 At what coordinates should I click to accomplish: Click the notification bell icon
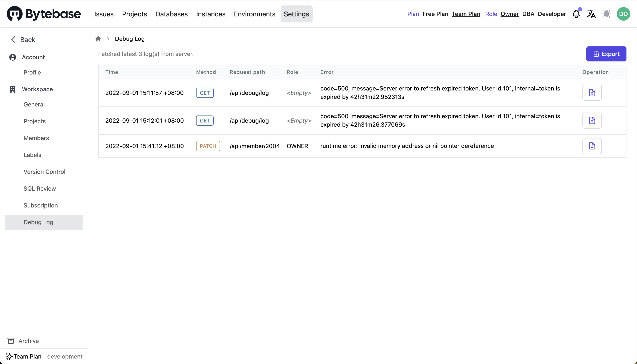576,14
